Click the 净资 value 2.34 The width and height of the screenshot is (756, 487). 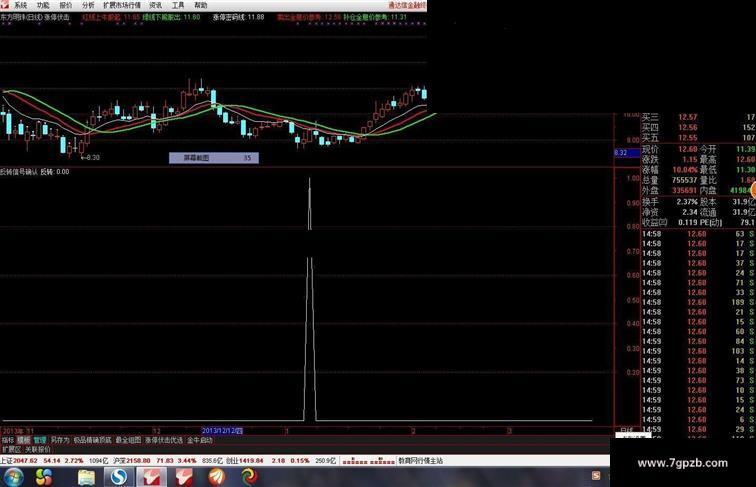click(x=690, y=212)
